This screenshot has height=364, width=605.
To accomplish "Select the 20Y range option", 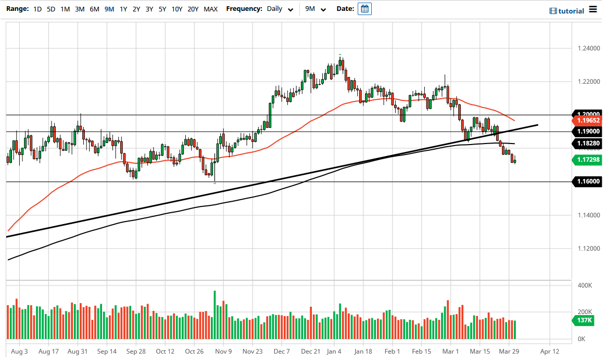I will point(193,9).
